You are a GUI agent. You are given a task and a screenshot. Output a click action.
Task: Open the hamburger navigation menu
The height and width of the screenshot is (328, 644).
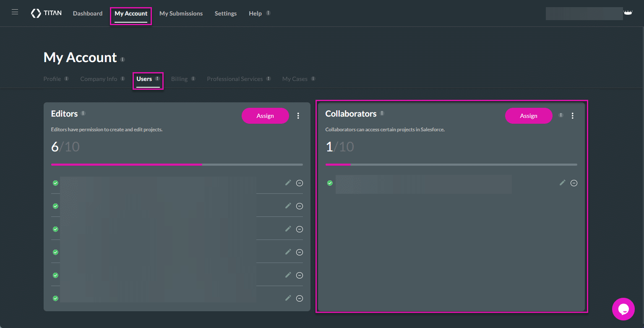click(x=15, y=12)
